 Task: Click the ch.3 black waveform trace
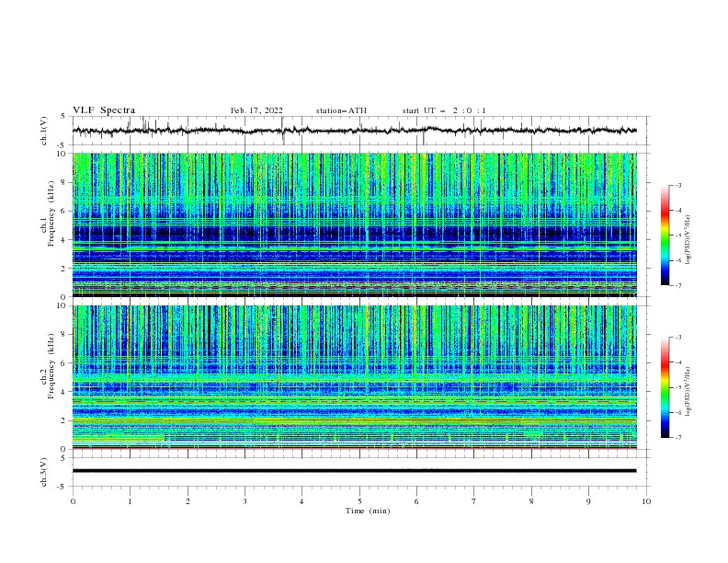point(354,471)
